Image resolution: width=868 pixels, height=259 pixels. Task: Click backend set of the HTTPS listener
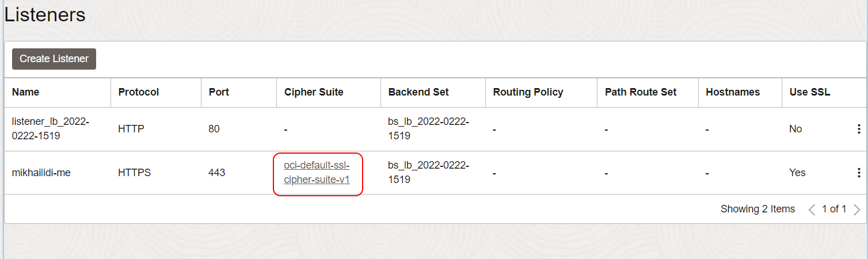pyautogui.click(x=428, y=173)
